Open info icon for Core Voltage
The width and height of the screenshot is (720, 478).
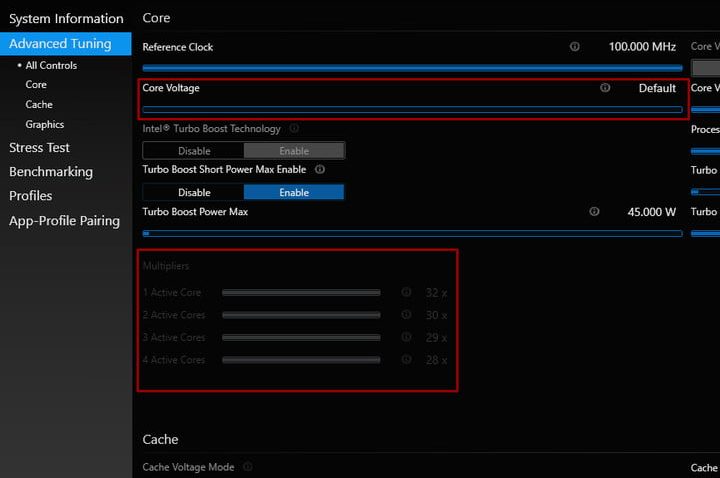(x=605, y=87)
